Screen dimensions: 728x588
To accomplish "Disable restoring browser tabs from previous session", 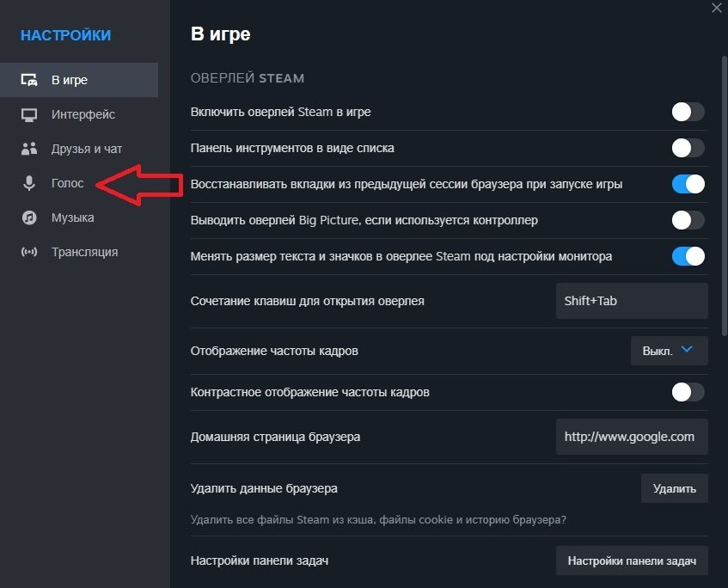I will pos(688,184).
